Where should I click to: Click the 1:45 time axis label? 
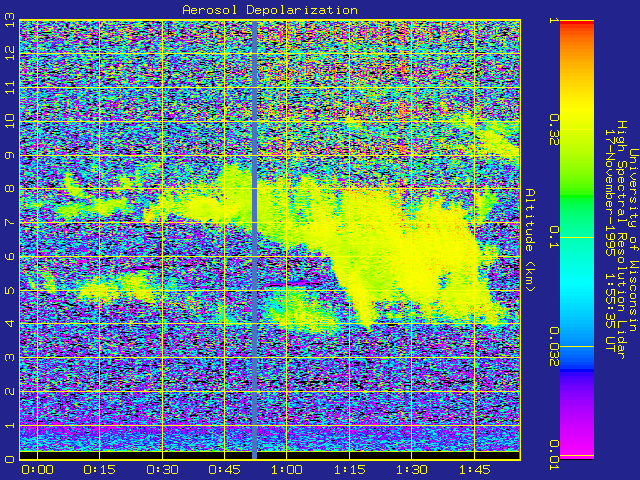pyautogui.click(x=474, y=470)
